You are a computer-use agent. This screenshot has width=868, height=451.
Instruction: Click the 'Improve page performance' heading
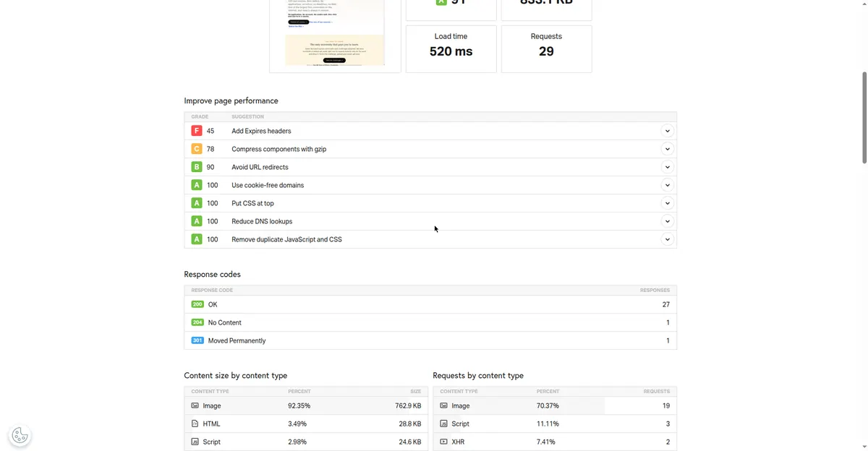pyautogui.click(x=231, y=100)
